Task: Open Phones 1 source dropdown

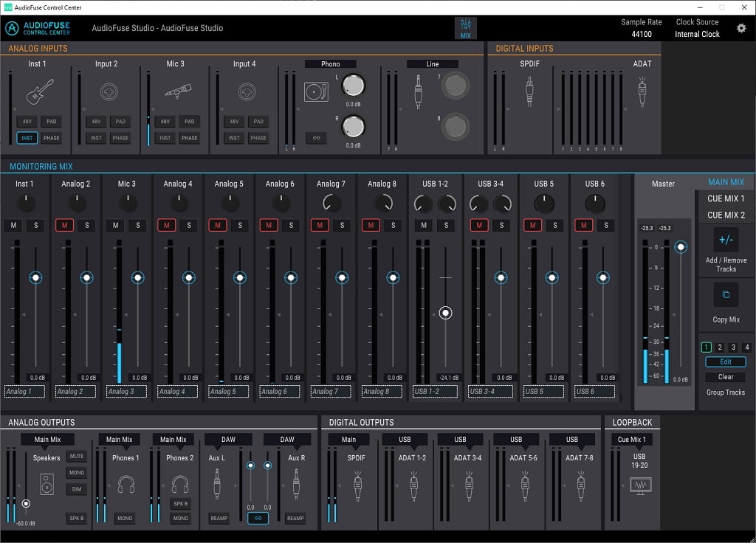Action: coord(119,440)
